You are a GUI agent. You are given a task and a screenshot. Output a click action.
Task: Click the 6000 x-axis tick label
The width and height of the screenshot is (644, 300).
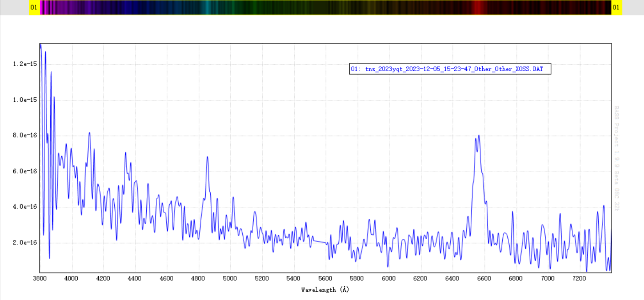click(389, 278)
